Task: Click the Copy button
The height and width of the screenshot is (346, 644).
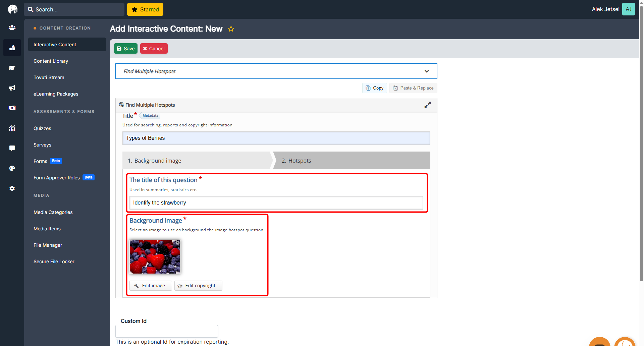Action: coord(375,88)
